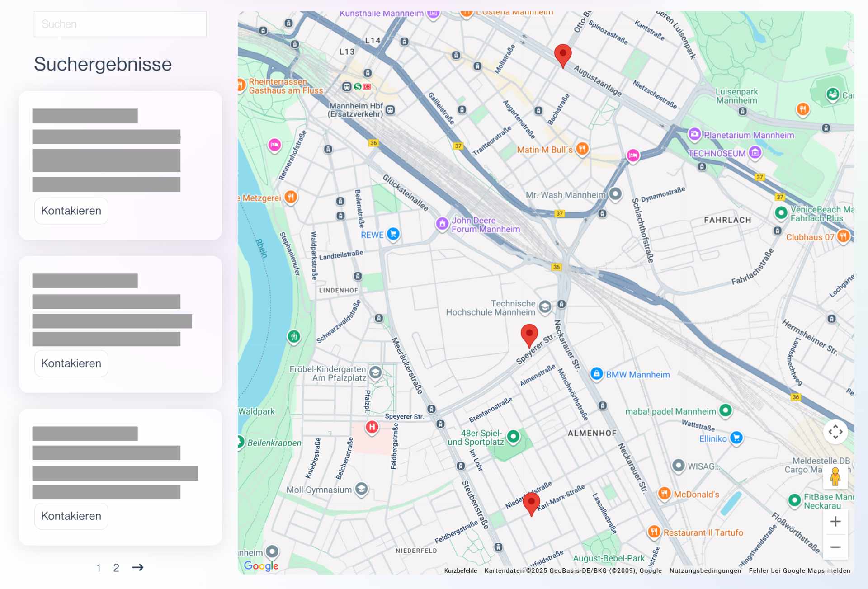Viewport: 868px width, 589px height.
Task: Click the hospital H marker icon
Action: pyautogui.click(x=372, y=427)
